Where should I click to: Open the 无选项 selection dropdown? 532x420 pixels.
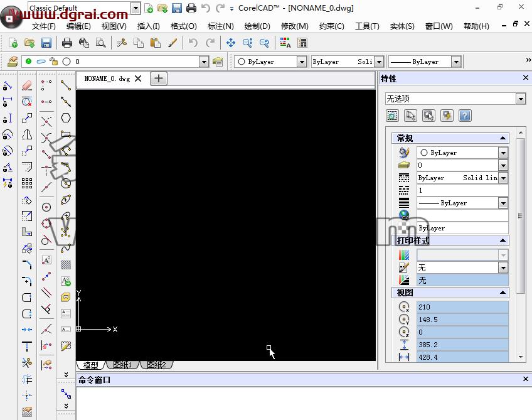point(521,99)
